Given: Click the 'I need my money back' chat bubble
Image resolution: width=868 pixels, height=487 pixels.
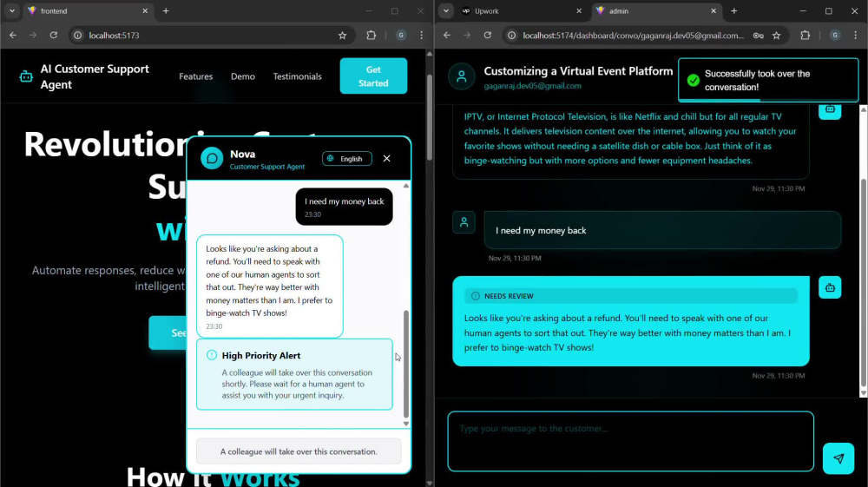Looking at the screenshot, I should [345, 207].
